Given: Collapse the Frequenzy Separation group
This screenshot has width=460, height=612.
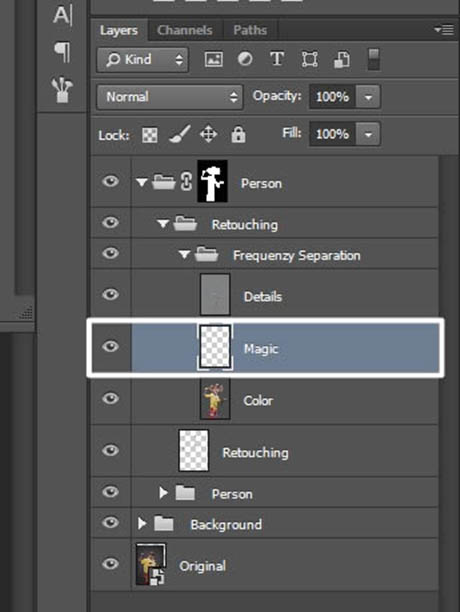Looking at the screenshot, I should click(x=184, y=255).
